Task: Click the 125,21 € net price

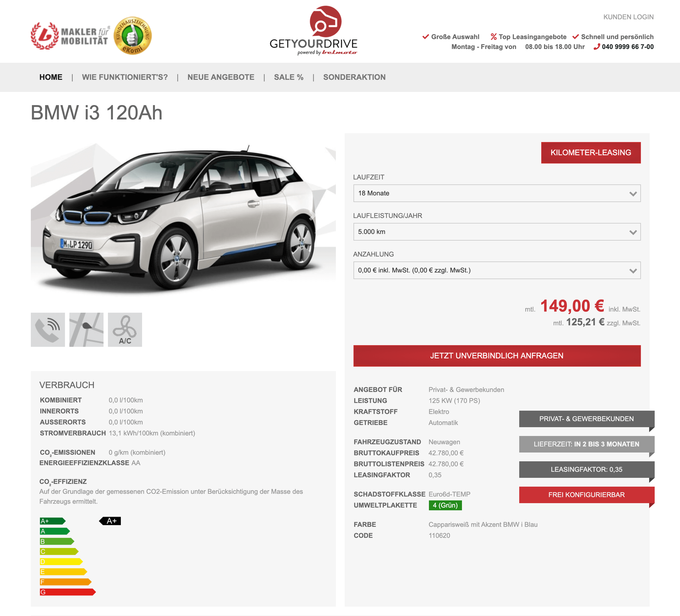Action: tap(585, 322)
